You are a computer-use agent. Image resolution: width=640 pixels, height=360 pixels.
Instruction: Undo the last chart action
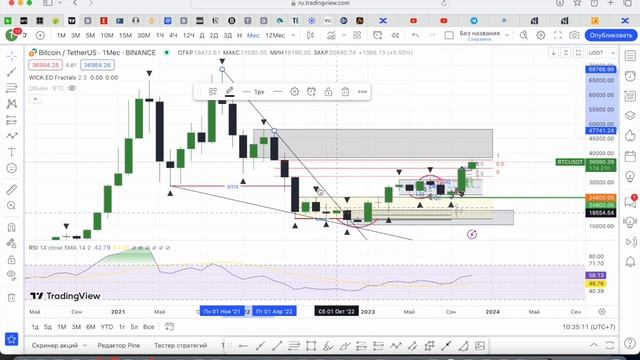tap(415, 36)
